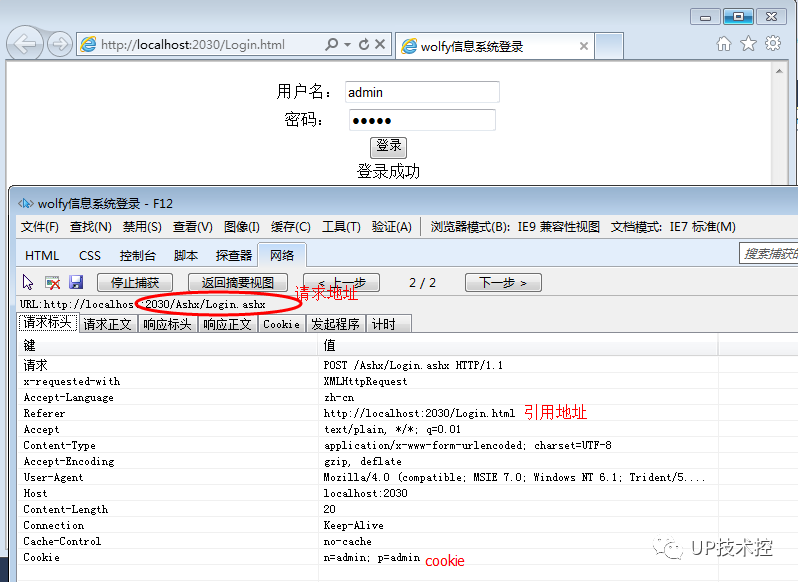Select the 响应正文 tab

pos(227,324)
